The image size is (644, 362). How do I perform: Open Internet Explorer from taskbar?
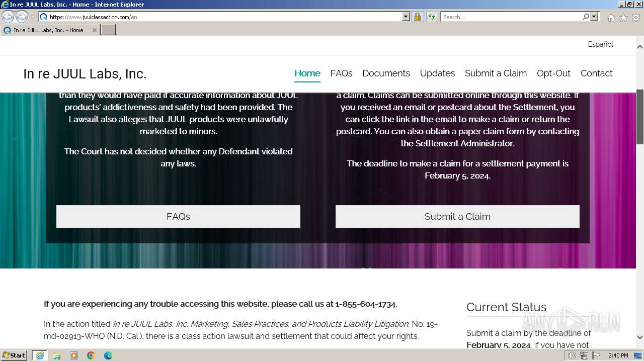point(40,355)
